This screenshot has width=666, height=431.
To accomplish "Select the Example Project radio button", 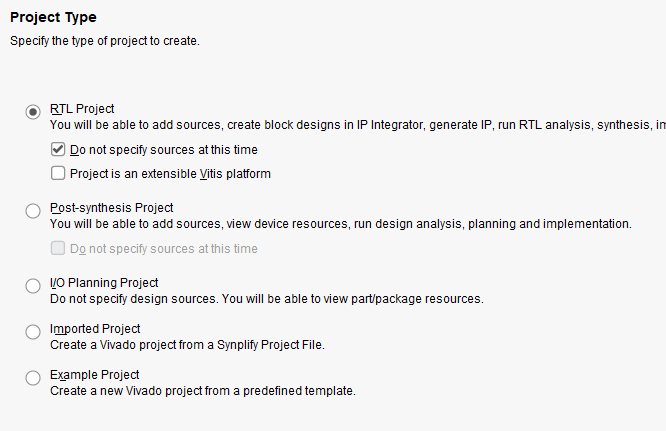I will pyautogui.click(x=33, y=377).
